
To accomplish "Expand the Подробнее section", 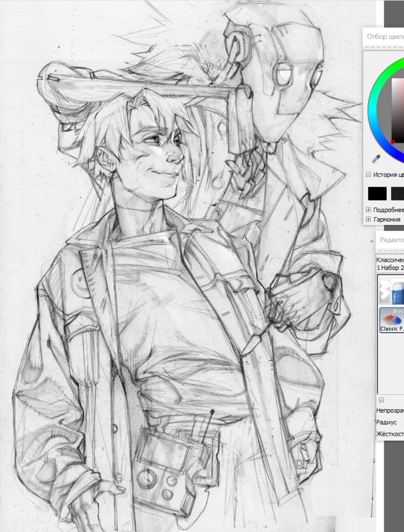I will click(x=368, y=210).
